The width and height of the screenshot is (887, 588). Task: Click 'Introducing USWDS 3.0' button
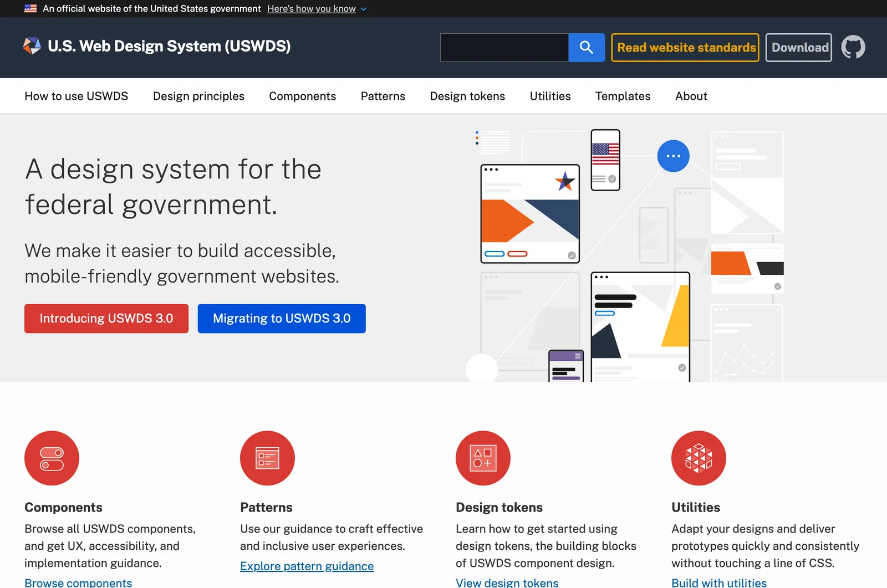tap(106, 319)
